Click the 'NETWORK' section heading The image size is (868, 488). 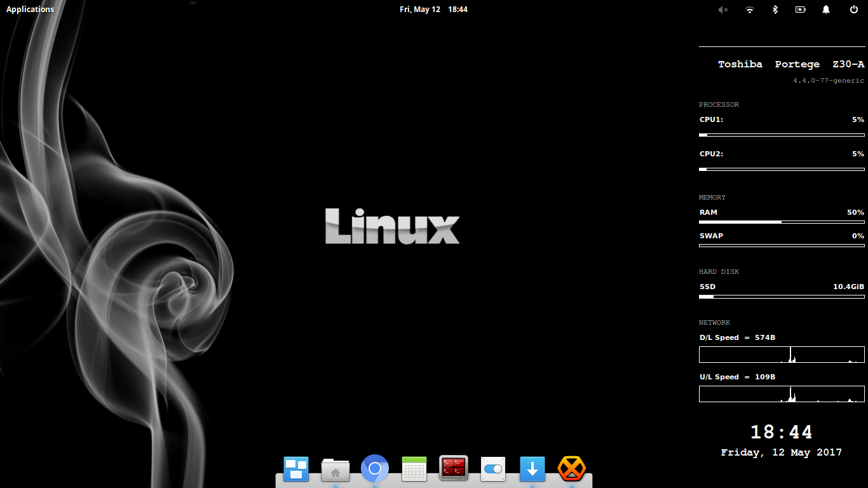[715, 323]
